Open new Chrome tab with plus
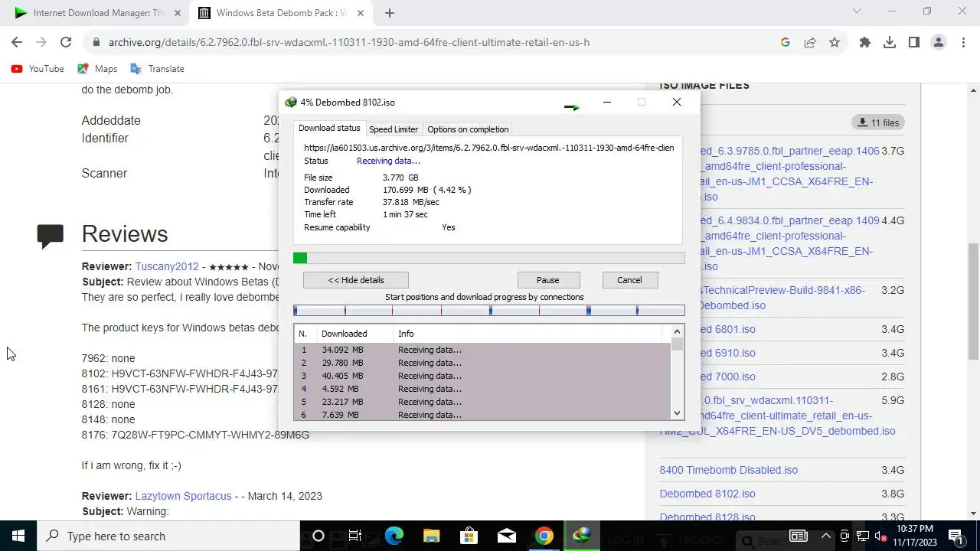 click(389, 13)
